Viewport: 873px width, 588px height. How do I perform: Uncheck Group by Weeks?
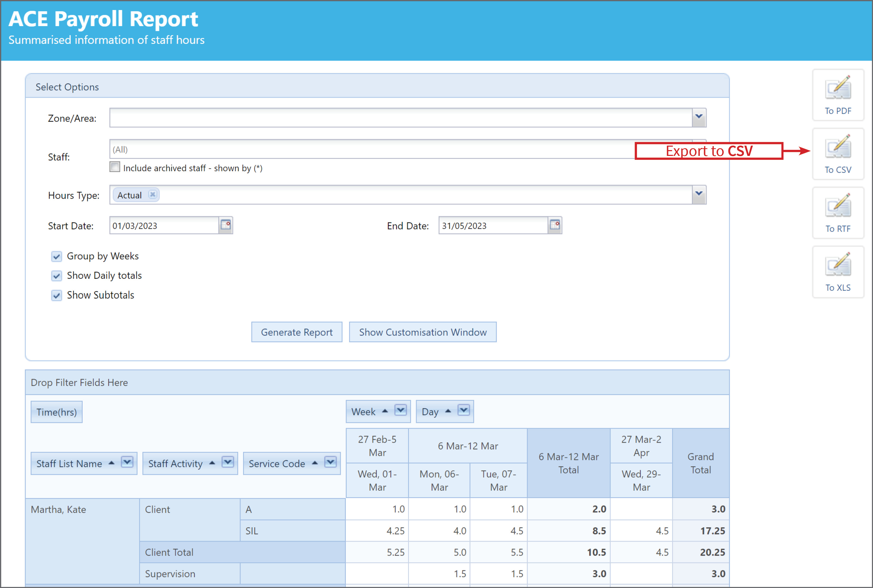click(x=57, y=256)
